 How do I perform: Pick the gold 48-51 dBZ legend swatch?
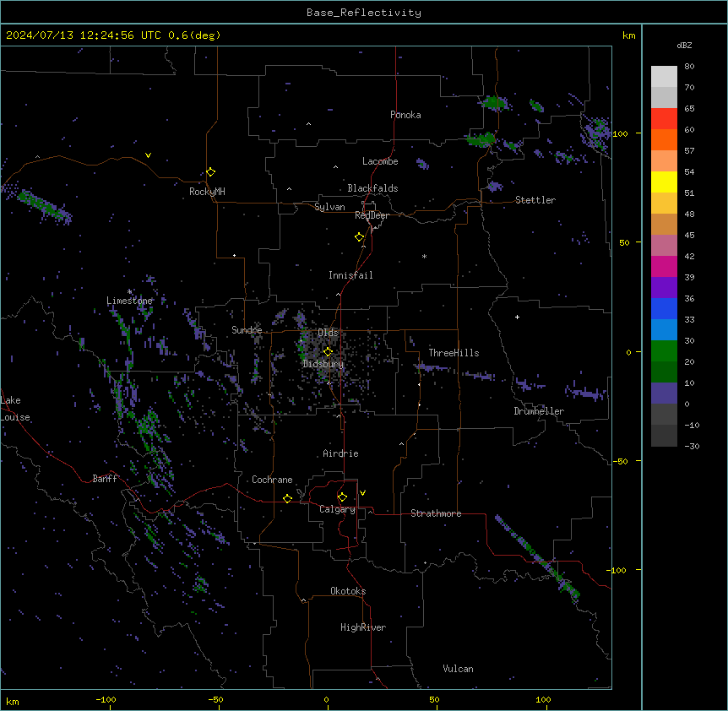(664, 204)
